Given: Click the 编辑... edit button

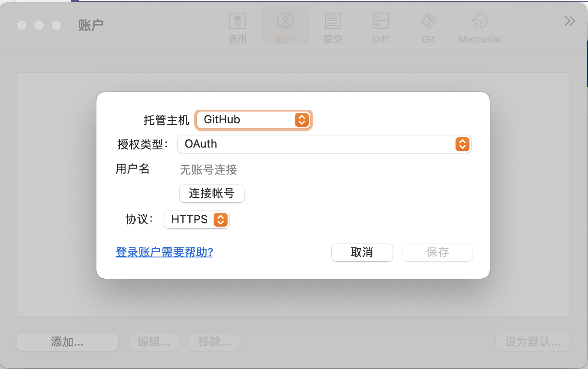Looking at the screenshot, I should [154, 342].
